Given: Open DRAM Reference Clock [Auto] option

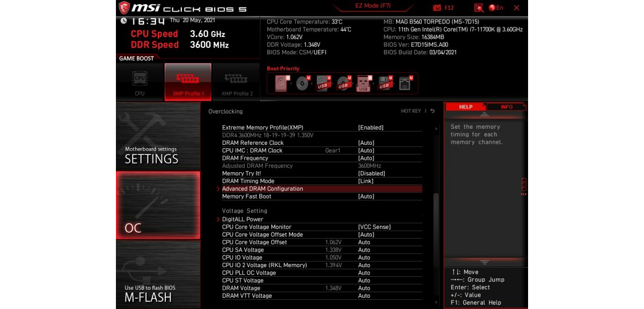Looking at the screenshot, I should tap(366, 143).
